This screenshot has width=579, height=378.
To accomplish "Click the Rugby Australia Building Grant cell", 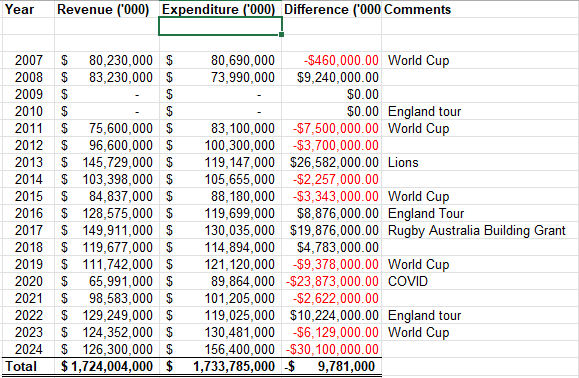I will pyautogui.click(x=480, y=230).
